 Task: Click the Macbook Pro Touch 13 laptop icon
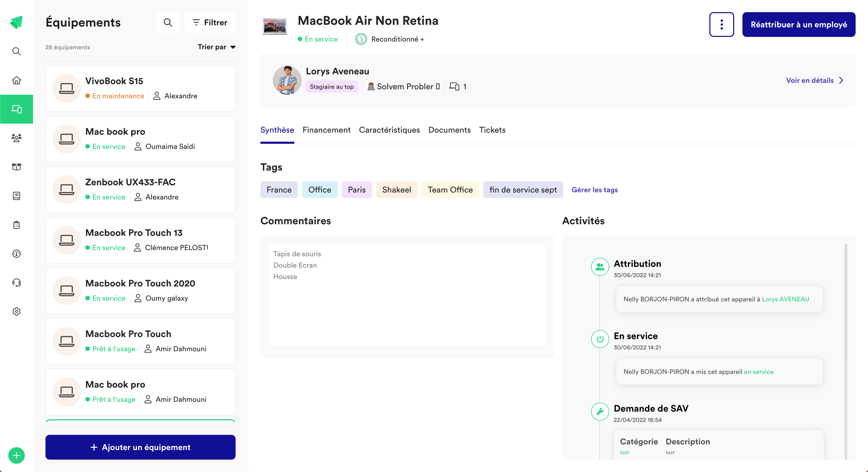[x=66, y=240]
